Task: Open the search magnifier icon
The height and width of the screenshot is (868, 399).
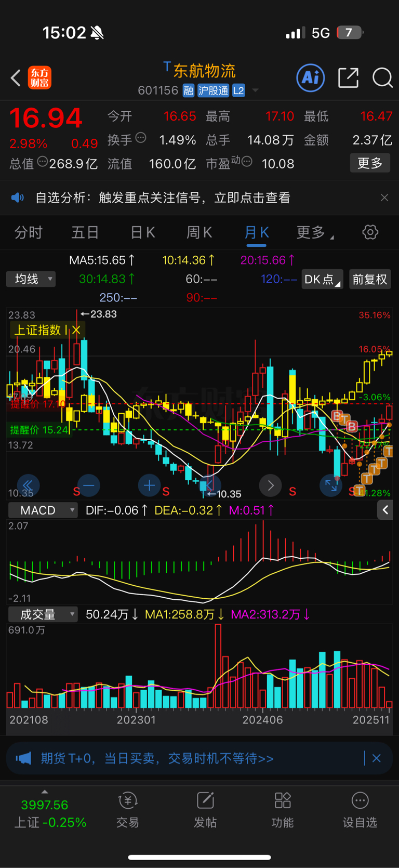Action: click(x=382, y=78)
